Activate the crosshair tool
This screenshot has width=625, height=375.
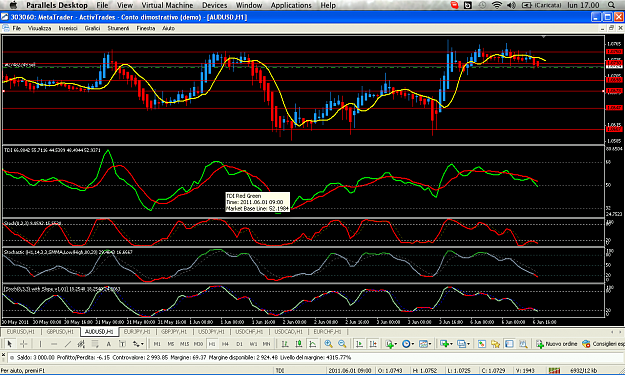24,344
